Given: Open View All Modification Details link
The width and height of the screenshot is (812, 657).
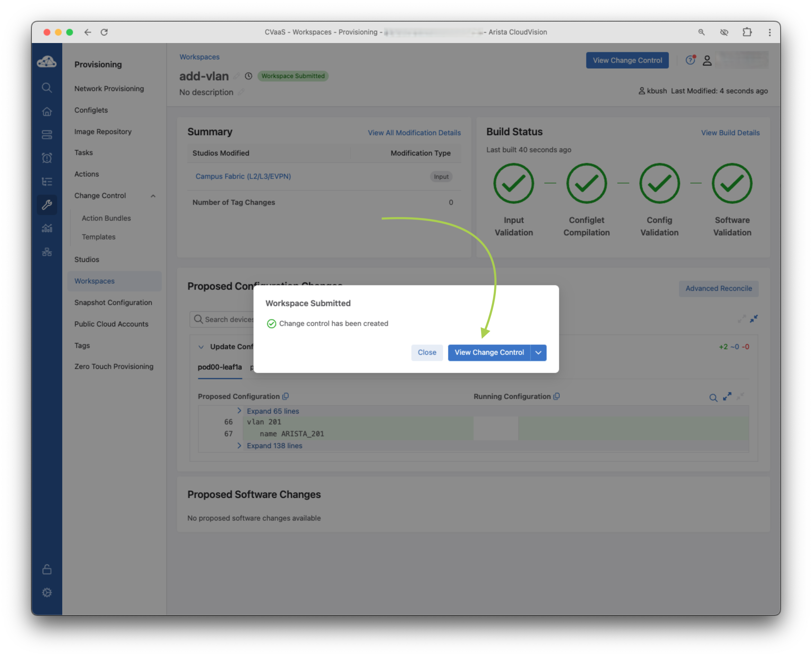Looking at the screenshot, I should point(414,133).
